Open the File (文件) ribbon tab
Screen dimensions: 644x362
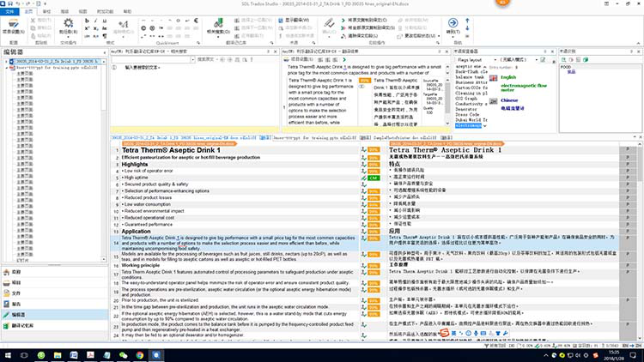(x=9, y=11)
